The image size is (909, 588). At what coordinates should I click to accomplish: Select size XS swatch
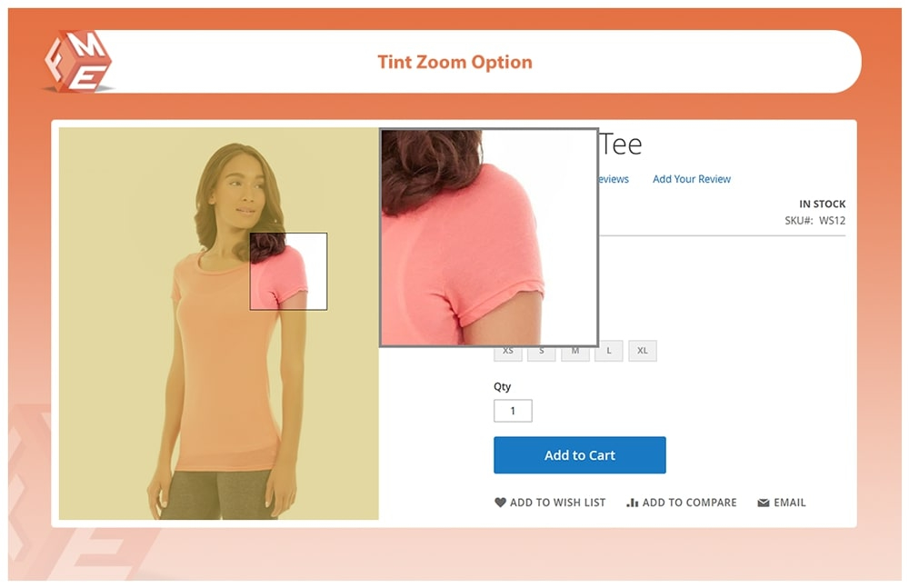tap(508, 354)
